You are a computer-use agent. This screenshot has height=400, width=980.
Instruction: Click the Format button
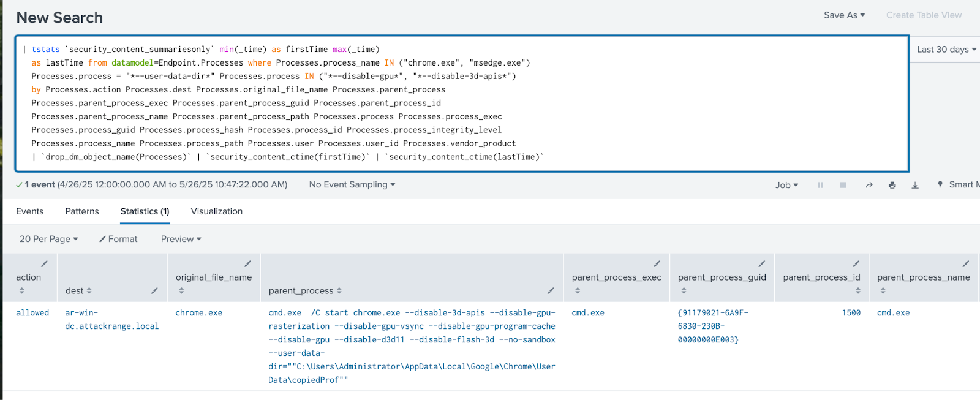point(118,239)
